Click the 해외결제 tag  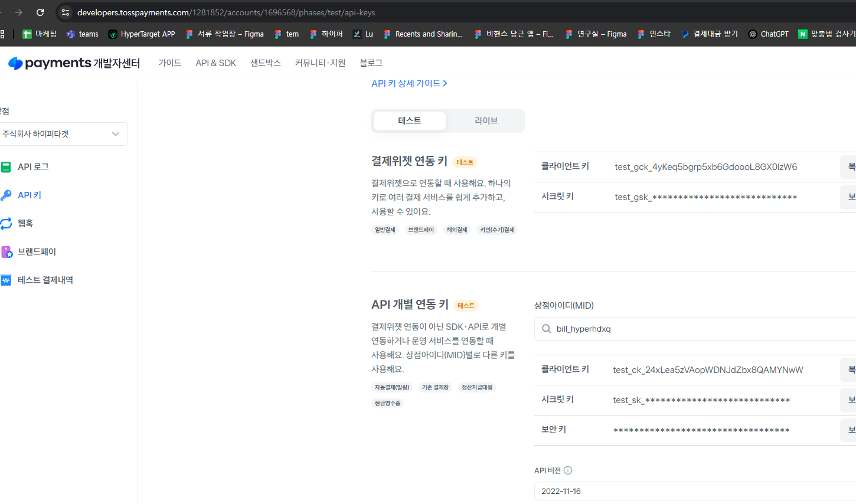pos(457,230)
